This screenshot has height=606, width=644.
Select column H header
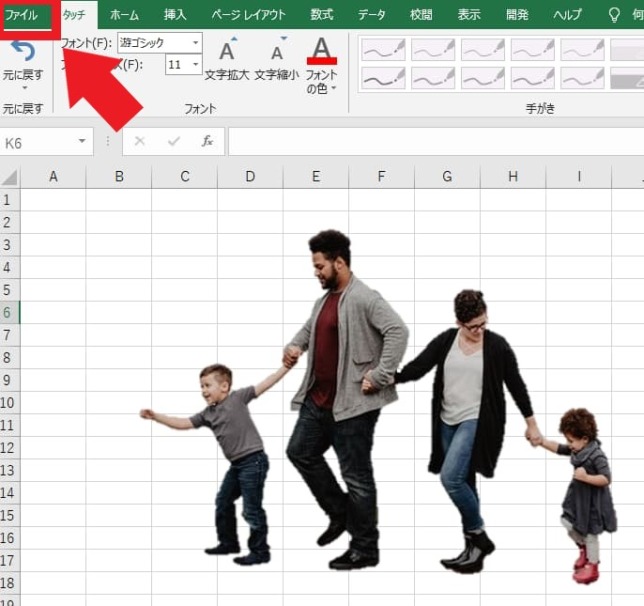tap(513, 177)
